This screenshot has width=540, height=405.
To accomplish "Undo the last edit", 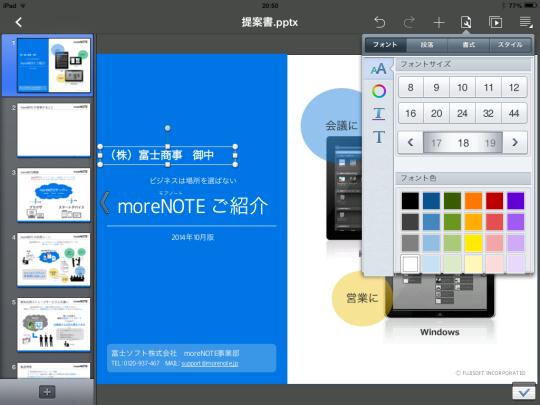I will click(380, 23).
